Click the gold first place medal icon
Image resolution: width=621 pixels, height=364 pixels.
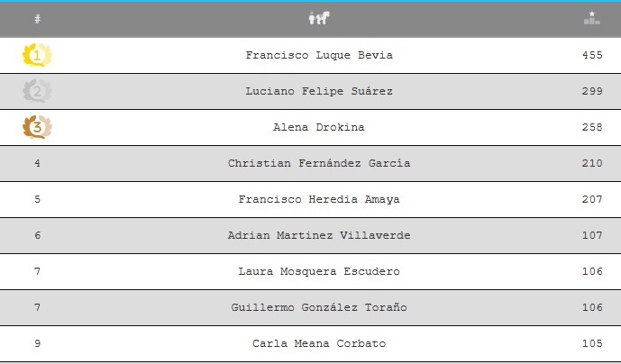point(37,56)
